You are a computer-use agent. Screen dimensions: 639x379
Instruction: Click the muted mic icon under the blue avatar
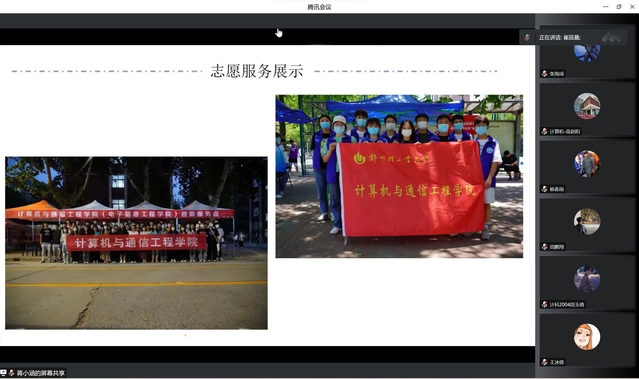pos(544,74)
